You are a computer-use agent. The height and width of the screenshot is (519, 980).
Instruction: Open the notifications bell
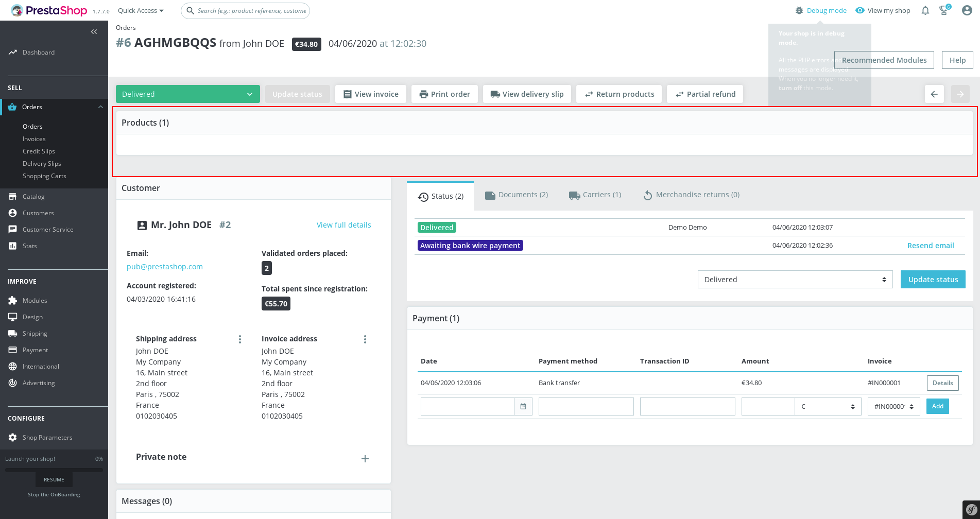[925, 10]
